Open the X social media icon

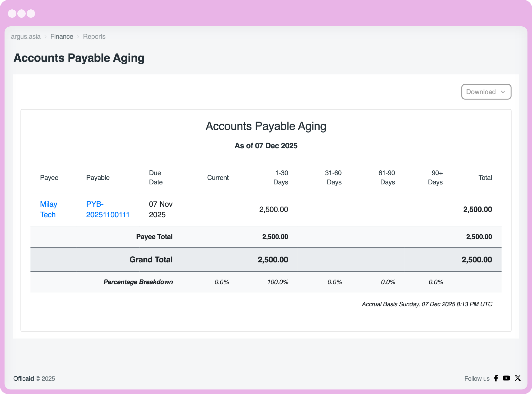[x=518, y=378]
